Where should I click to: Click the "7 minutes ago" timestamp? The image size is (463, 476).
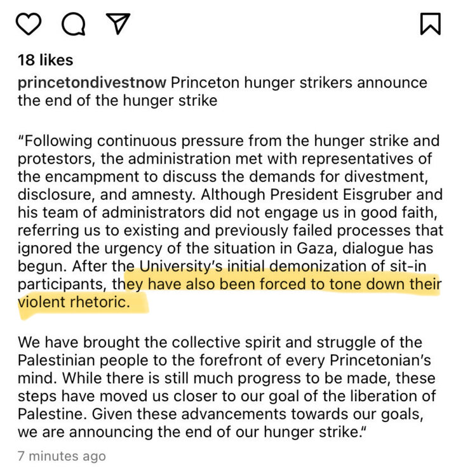(61, 456)
